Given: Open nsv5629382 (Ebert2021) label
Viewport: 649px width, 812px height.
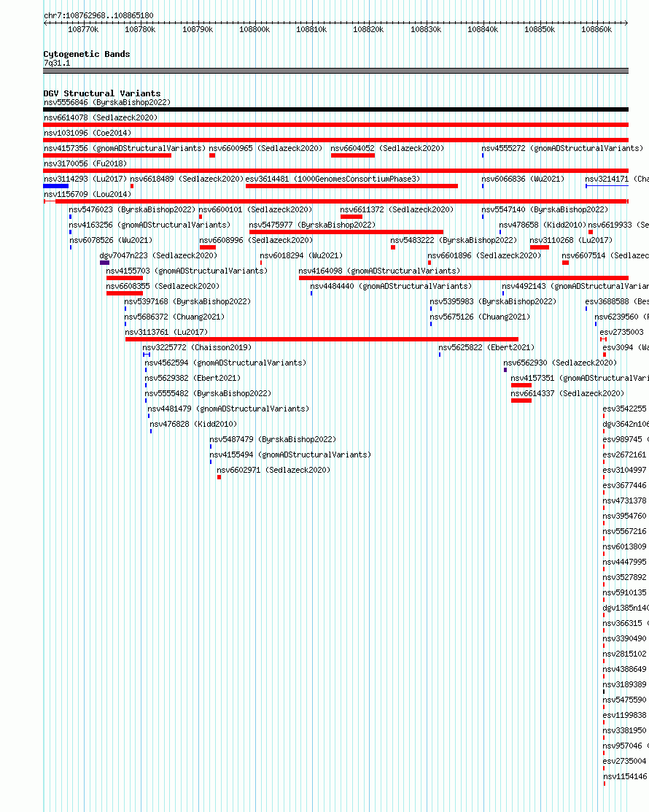Looking at the screenshot, I should (193, 378).
